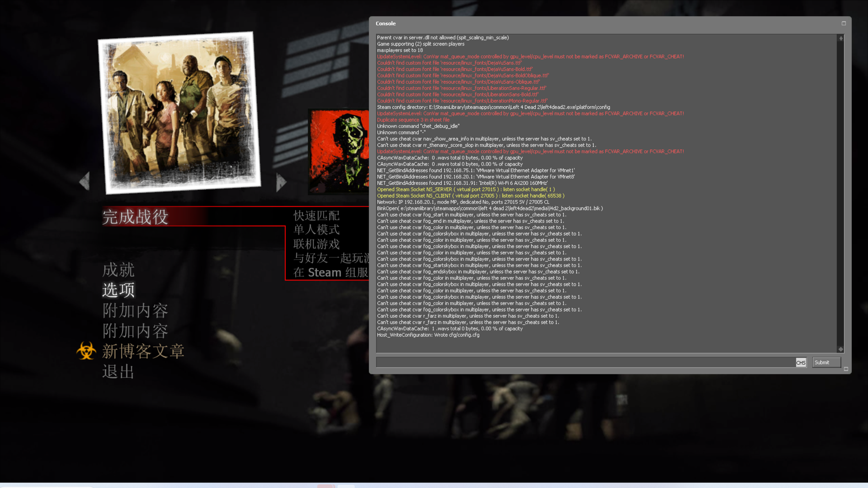Click the 'VMnet8' adapter address line
The image size is (868, 488).
pyautogui.click(x=476, y=177)
